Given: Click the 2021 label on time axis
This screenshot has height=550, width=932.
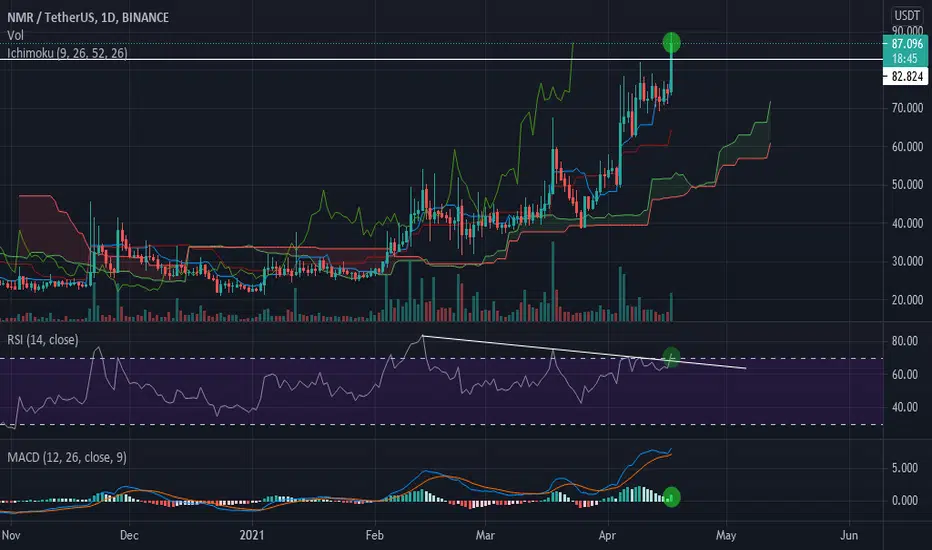Looking at the screenshot, I should tap(252, 535).
